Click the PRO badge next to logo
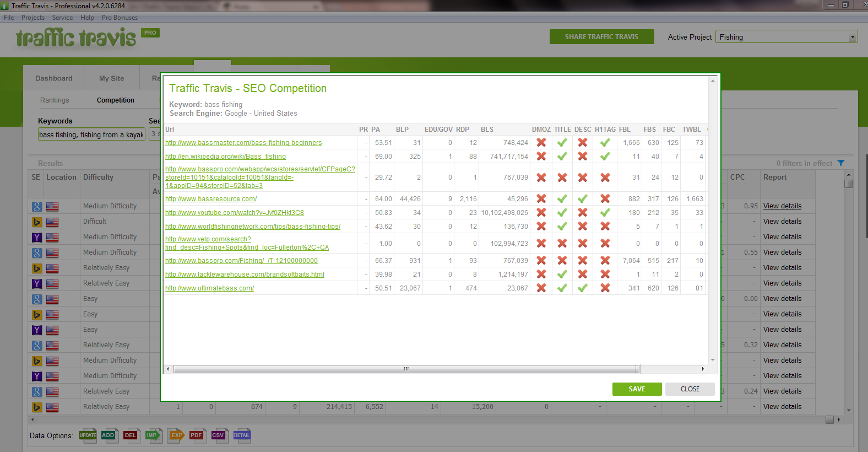 pos(150,33)
